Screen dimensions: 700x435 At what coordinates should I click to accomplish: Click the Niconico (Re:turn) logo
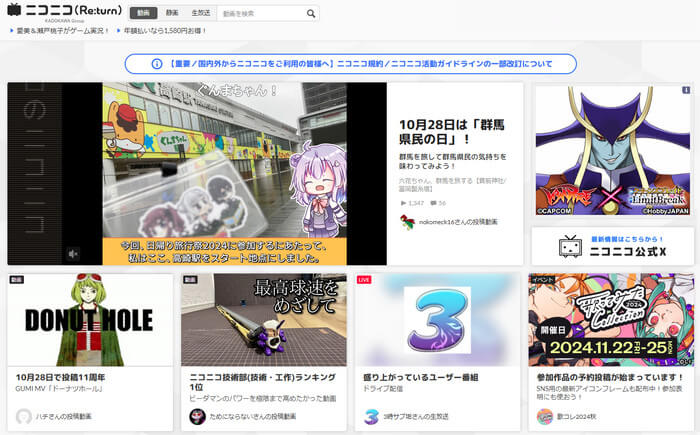coord(65,10)
